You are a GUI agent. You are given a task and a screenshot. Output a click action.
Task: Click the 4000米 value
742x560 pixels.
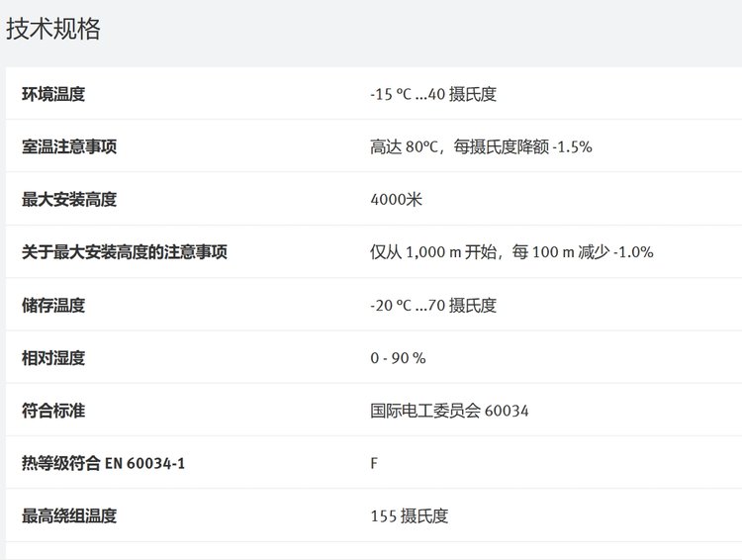tap(396, 200)
